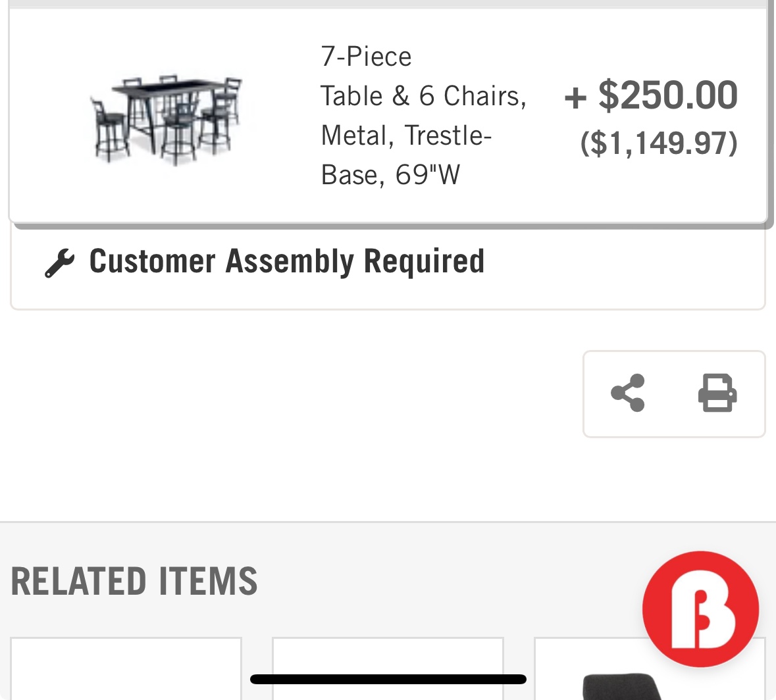Open the third related item with black chair
The height and width of the screenshot is (700, 776).
pyautogui.click(x=592, y=671)
